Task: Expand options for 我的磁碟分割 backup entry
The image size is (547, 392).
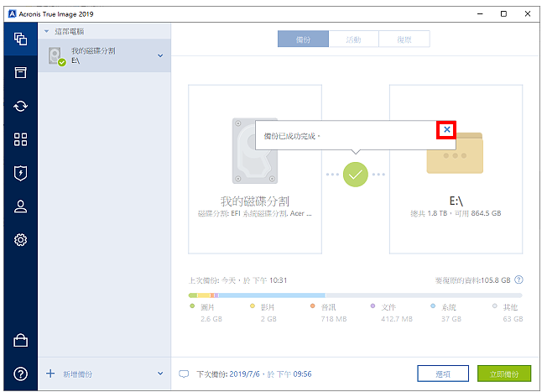Action: (160, 55)
